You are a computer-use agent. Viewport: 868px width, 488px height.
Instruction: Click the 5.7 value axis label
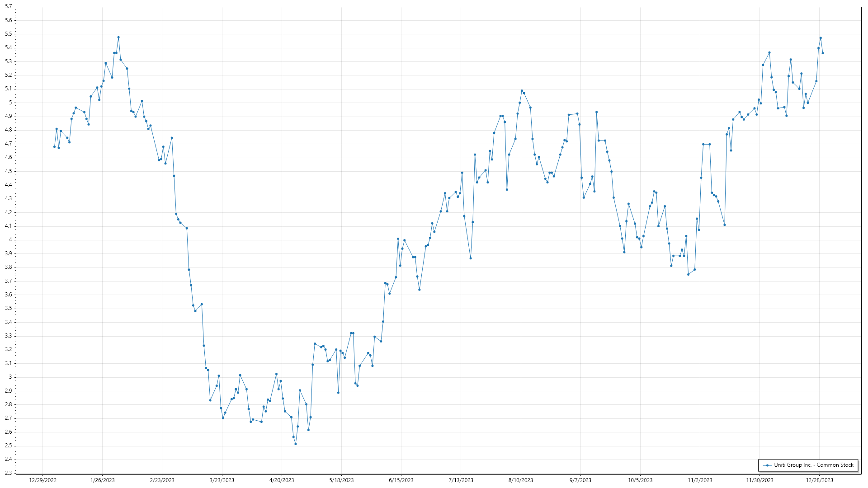point(9,7)
